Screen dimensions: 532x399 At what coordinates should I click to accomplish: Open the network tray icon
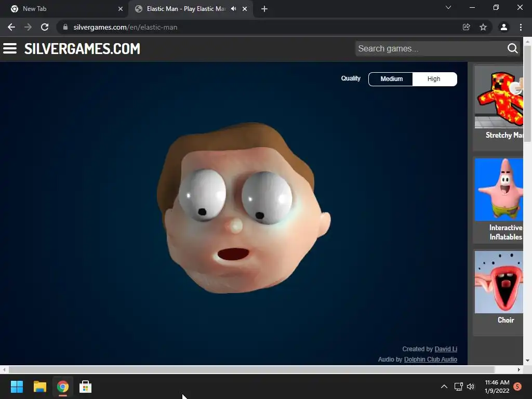(x=458, y=387)
